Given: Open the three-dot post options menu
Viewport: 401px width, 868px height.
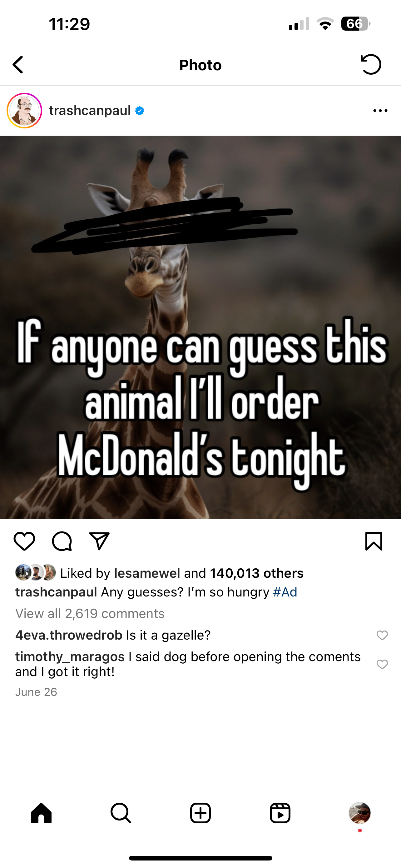Looking at the screenshot, I should coord(380,111).
